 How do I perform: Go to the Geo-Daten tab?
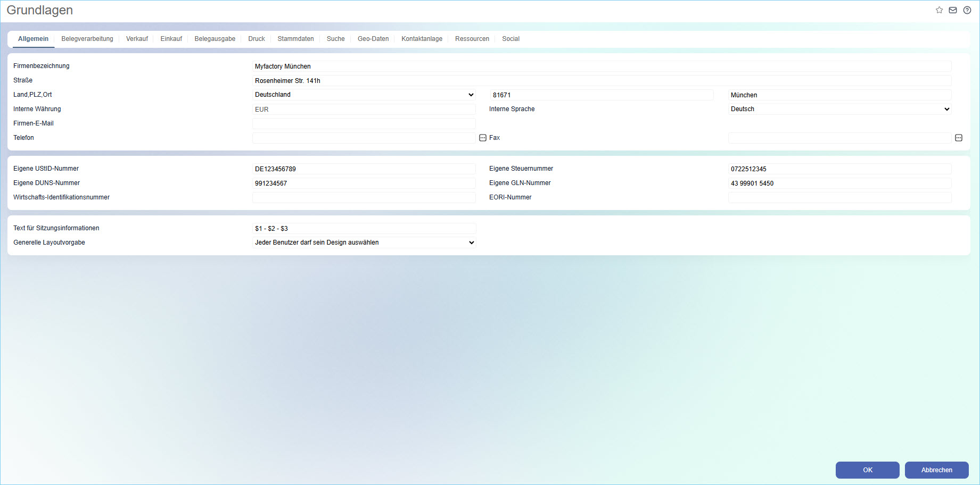click(373, 39)
